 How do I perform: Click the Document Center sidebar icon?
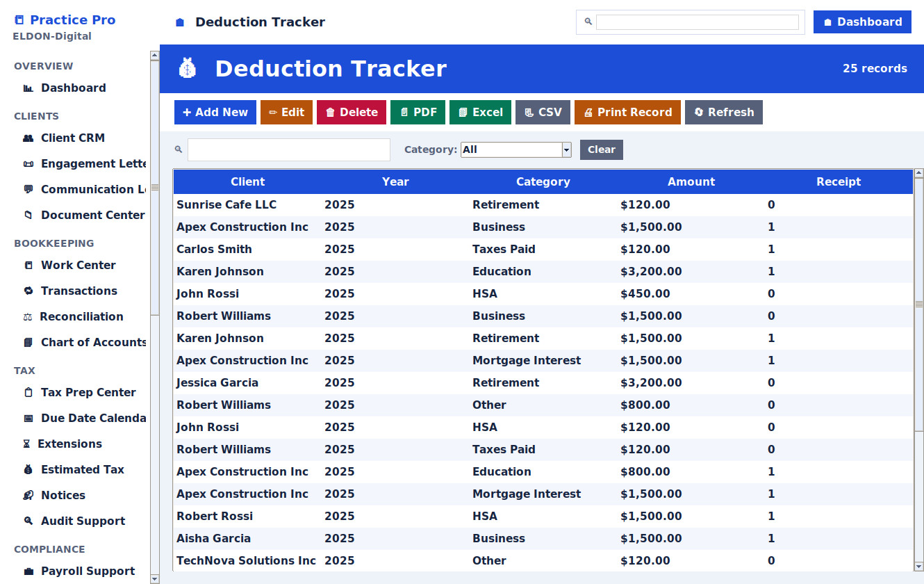[28, 216]
